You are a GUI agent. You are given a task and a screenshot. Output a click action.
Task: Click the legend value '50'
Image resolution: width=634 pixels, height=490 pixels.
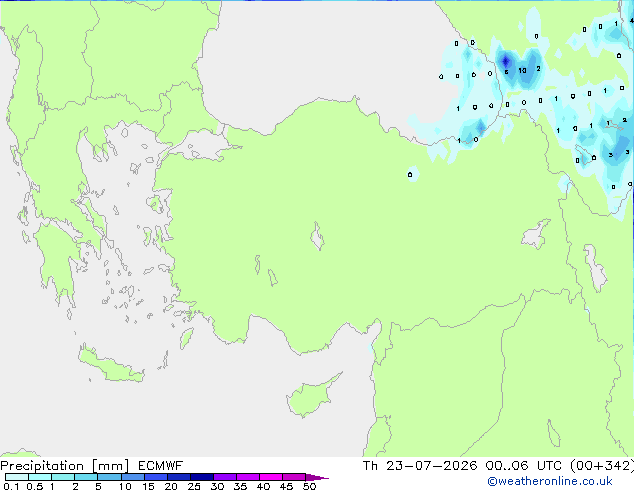(309, 486)
